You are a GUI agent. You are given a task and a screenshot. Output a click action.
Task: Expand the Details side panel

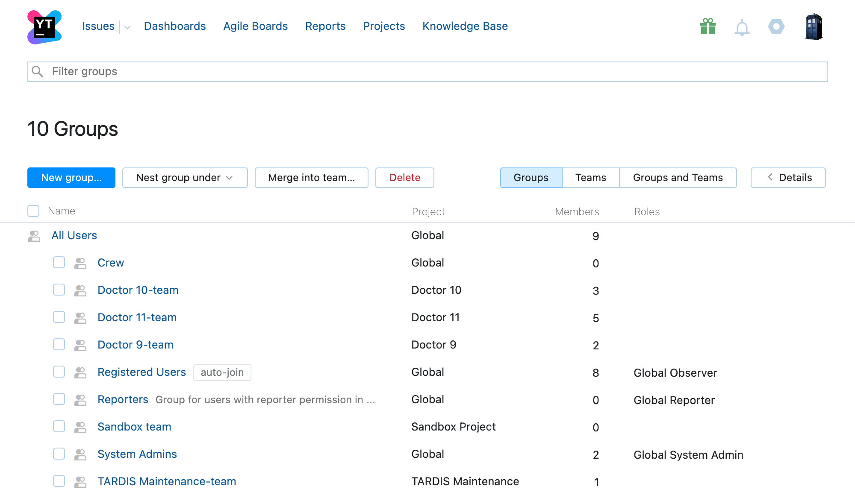(788, 178)
